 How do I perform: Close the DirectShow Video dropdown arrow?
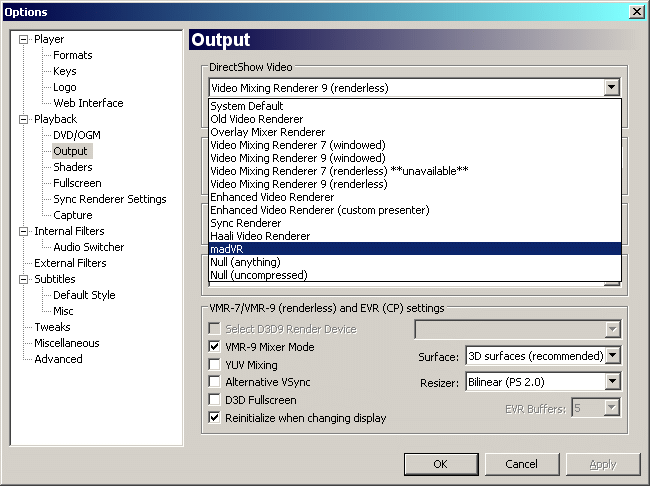point(611,87)
